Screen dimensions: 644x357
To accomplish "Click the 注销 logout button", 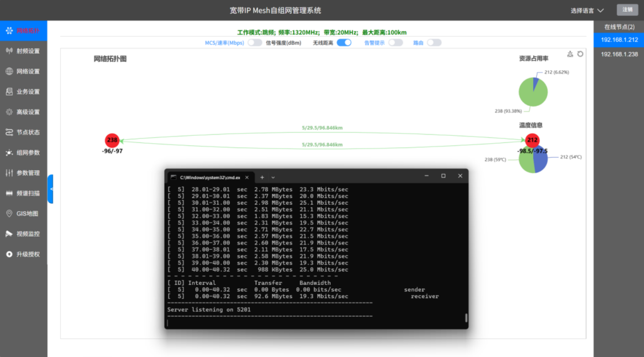I will [628, 10].
